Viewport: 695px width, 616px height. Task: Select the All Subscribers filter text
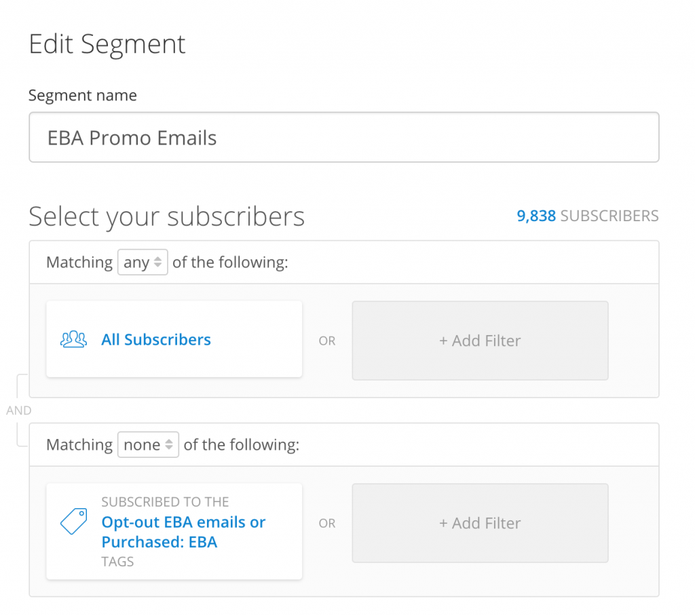click(156, 339)
